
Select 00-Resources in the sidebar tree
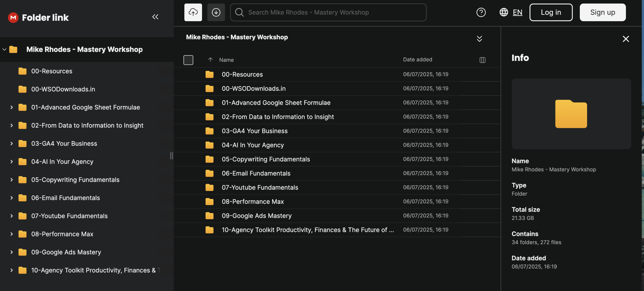(x=52, y=71)
